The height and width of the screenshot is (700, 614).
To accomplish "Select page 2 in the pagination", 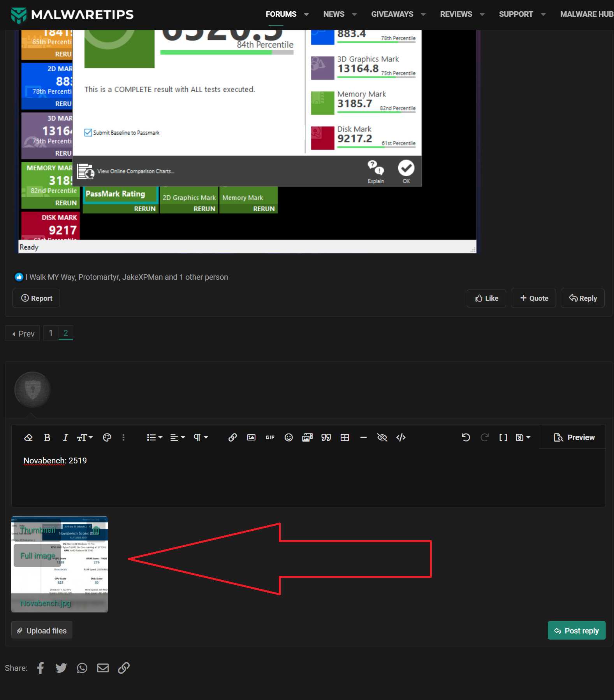I will [x=66, y=333].
